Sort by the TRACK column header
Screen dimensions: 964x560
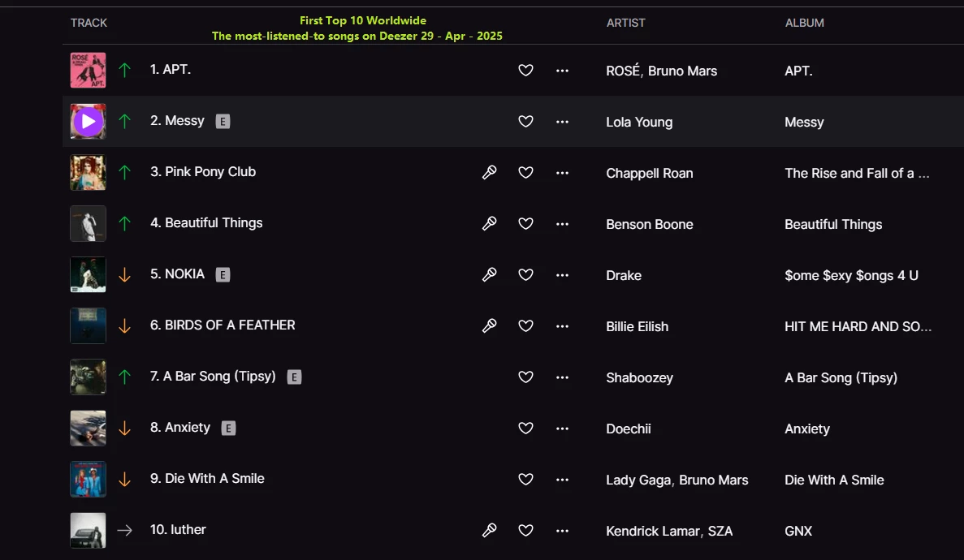pos(89,23)
